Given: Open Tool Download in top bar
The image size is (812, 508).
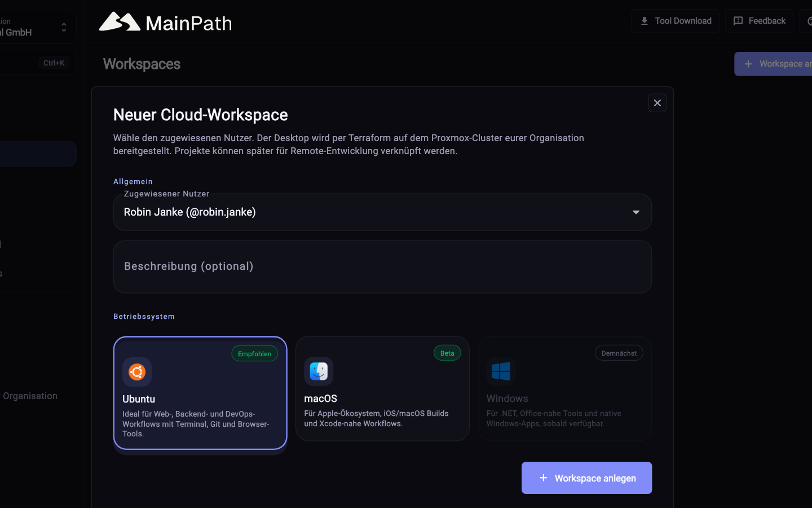Looking at the screenshot, I should tap(675, 21).
